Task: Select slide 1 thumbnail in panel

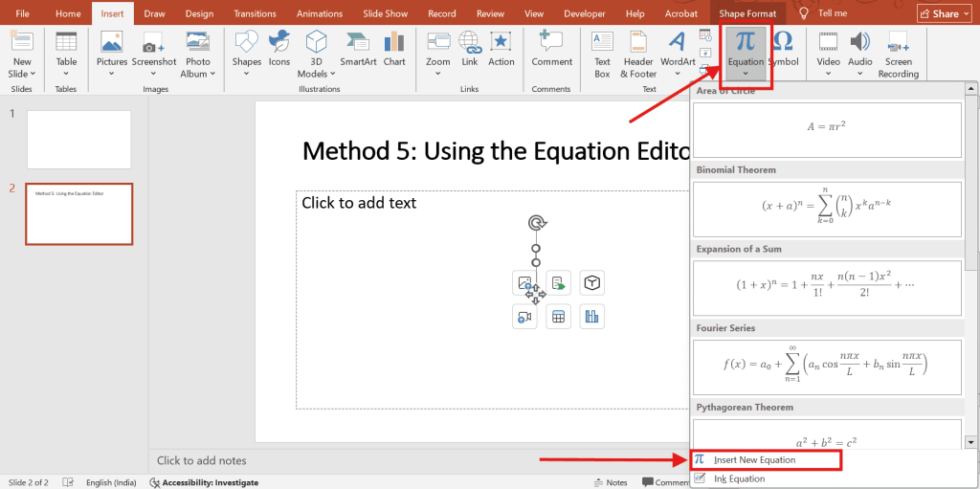Action: 78,140
